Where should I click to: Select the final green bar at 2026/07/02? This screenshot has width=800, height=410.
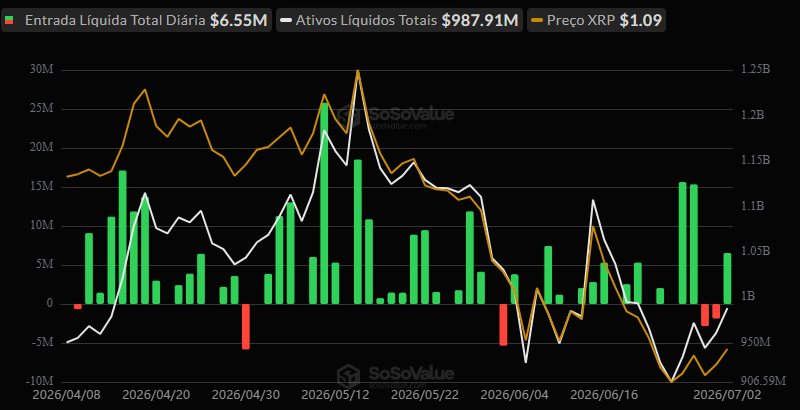(727, 278)
